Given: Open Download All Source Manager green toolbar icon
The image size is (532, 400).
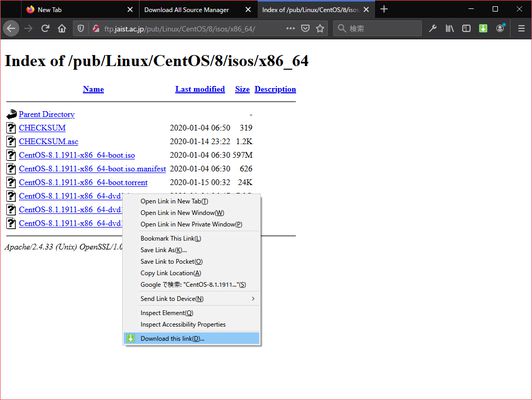Looking at the screenshot, I should pos(483,28).
